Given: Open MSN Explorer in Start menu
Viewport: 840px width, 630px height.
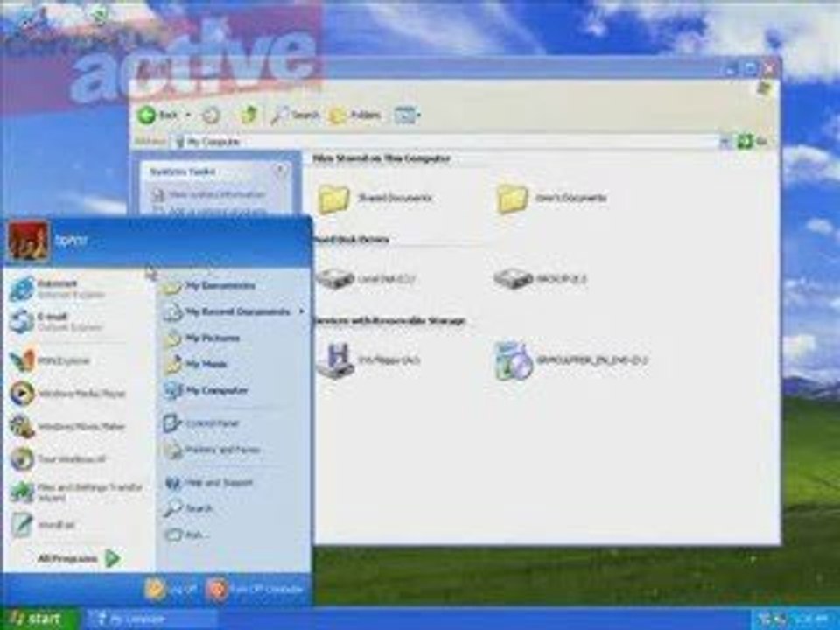Looking at the screenshot, I should [50, 361].
